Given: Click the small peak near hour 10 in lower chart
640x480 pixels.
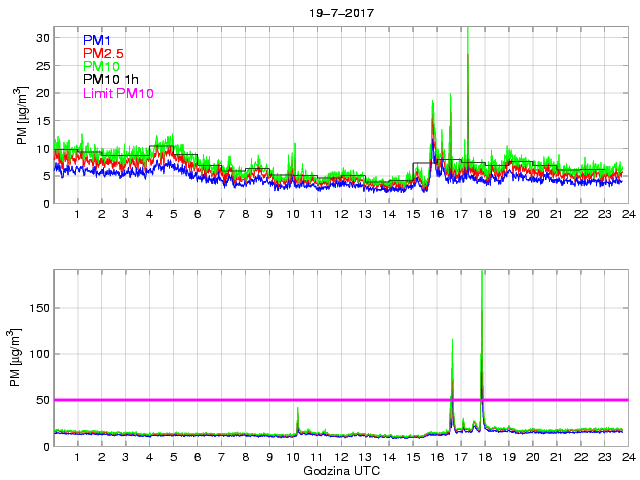Looking at the screenshot, I should [x=297, y=410].
